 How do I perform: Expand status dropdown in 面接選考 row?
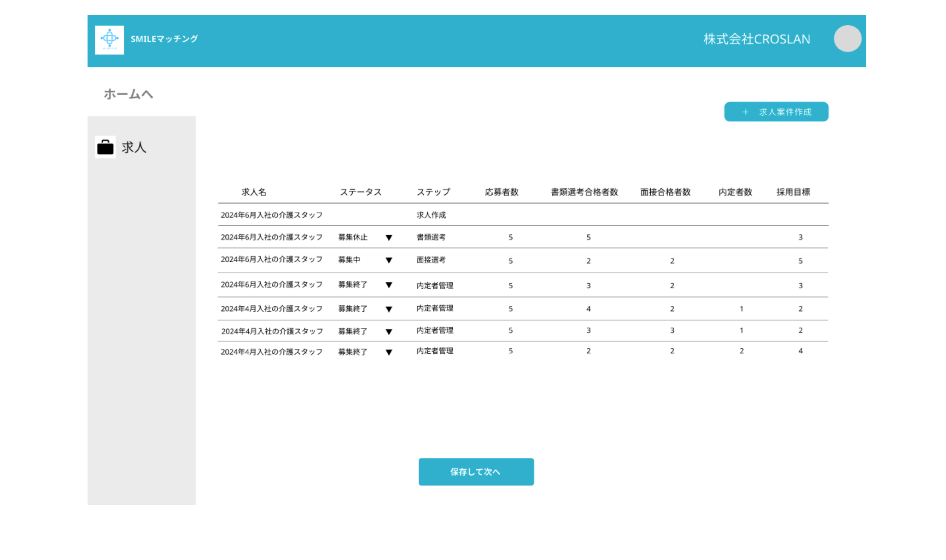389,260
